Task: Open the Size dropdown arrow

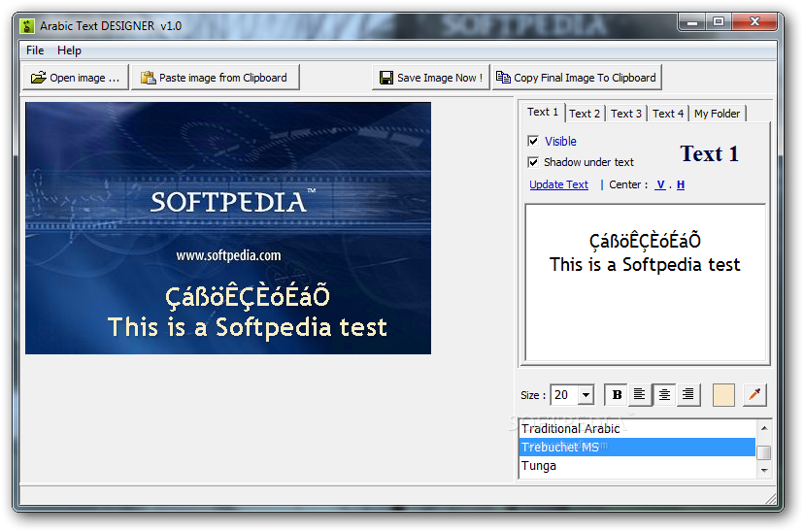Action: [586, 395]
